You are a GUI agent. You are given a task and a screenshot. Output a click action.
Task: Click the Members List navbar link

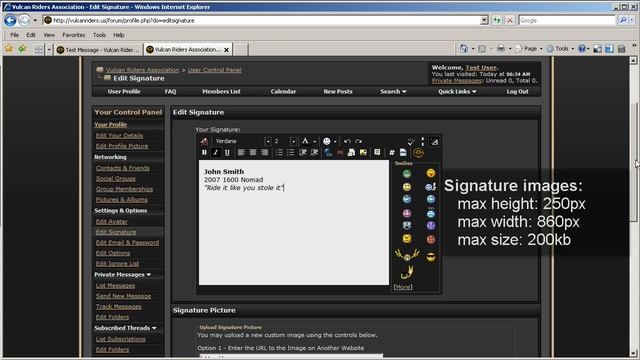click(221, 91)
